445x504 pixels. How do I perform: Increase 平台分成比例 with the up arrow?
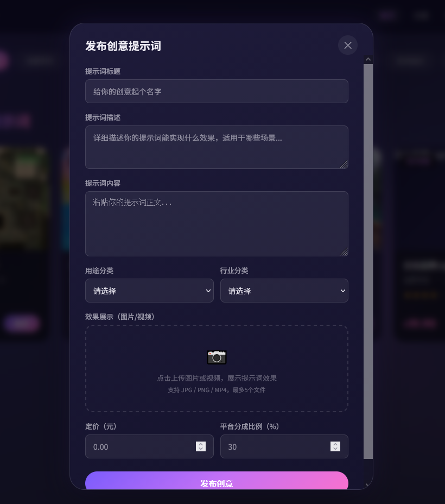[x=335, y=444]
